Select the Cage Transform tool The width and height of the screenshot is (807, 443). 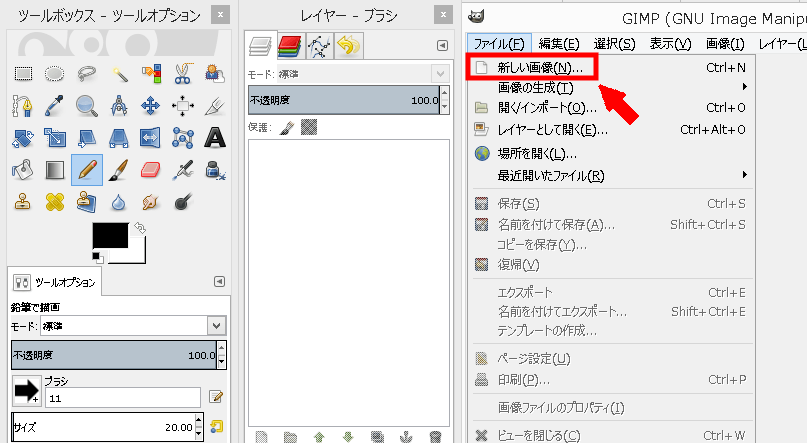183,138
